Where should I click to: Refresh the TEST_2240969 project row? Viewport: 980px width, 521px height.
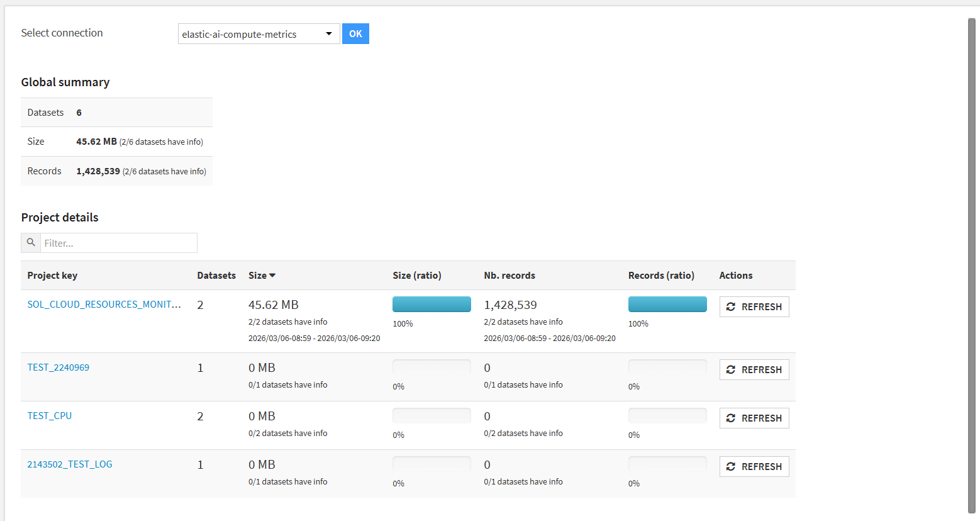click(x=754, y=369)
